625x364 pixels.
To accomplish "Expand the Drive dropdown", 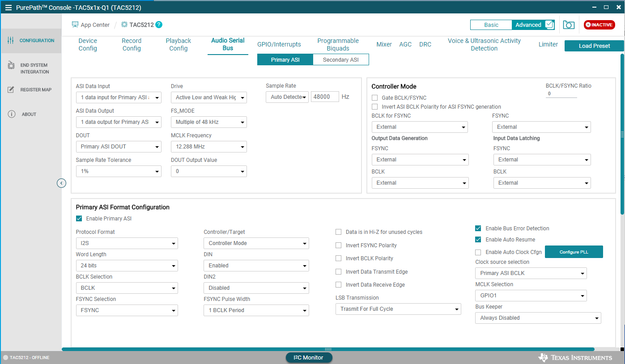I will click(x=209, y=97).
